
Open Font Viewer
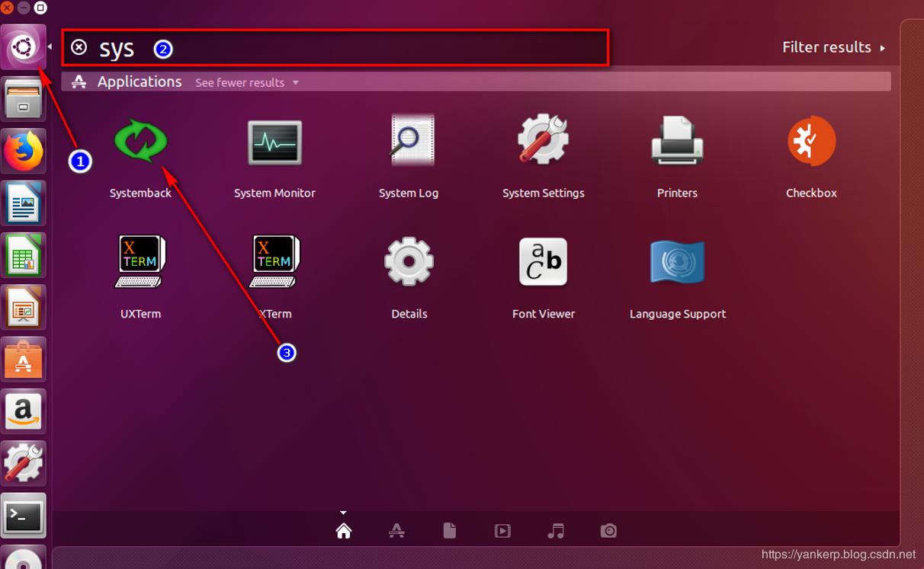[x=544, y=261]
